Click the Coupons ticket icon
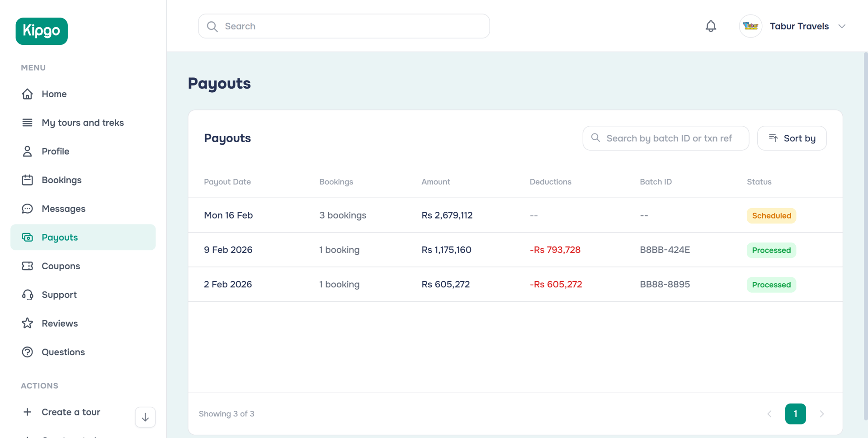This screenshot has height=438, width=868. tap(28, 266)
